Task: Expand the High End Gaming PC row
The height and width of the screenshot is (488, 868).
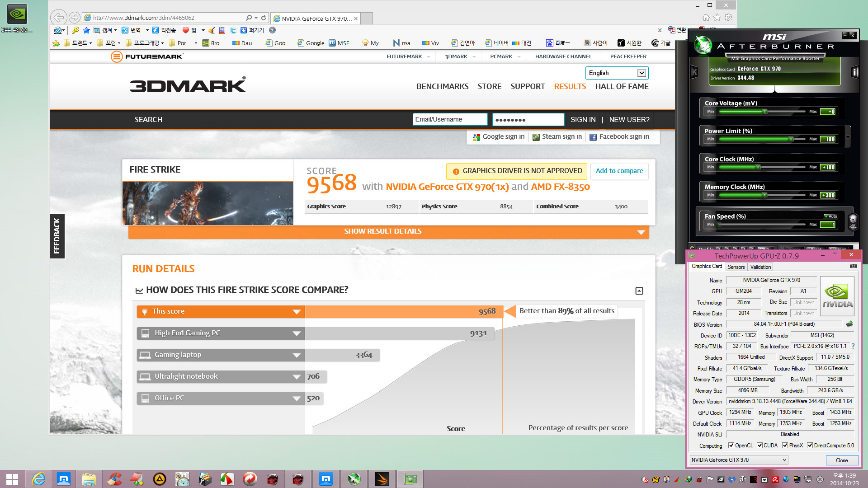Action: tap(297, 333)
